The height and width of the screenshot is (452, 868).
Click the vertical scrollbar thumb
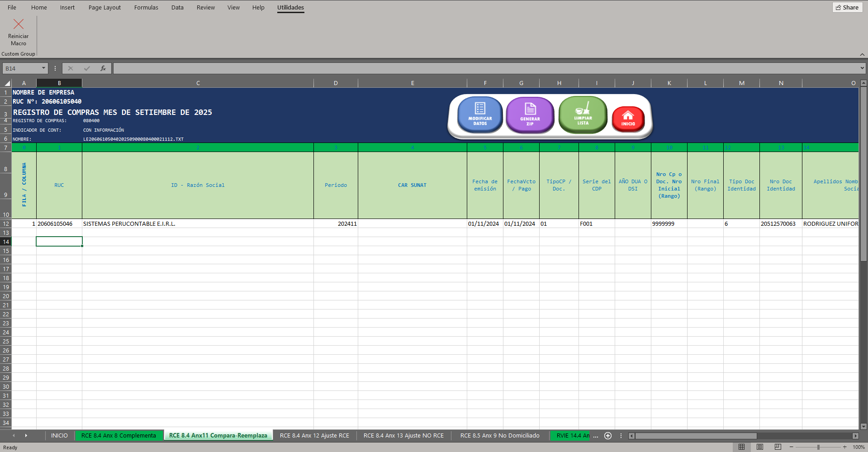(x=863, y=174)
